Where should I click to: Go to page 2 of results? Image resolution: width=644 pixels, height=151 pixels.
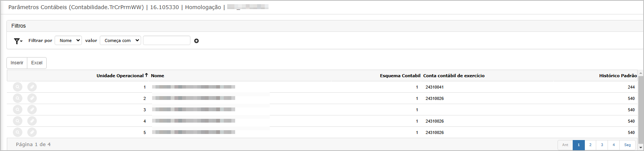590,145
